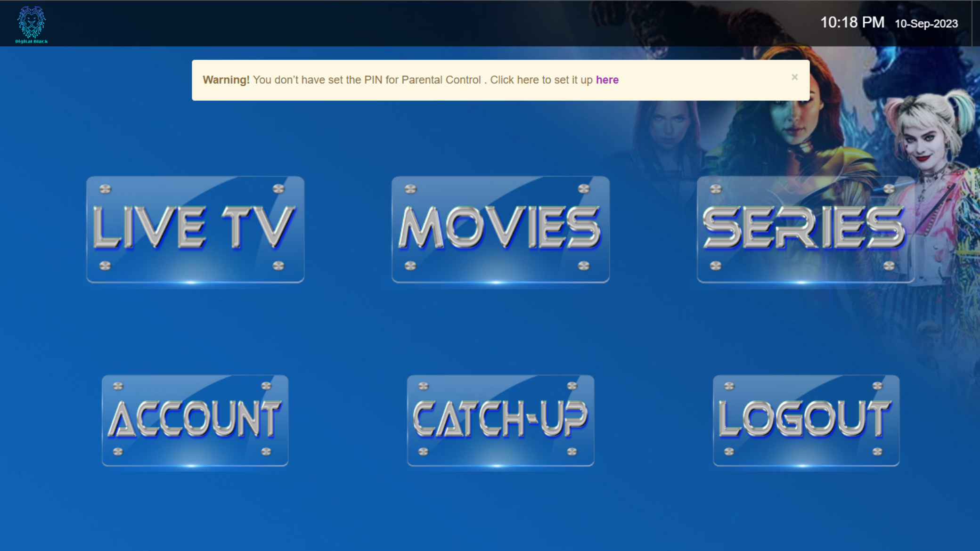
Task: Click the bold 'Warning!' label
Action: click(226, 80)
